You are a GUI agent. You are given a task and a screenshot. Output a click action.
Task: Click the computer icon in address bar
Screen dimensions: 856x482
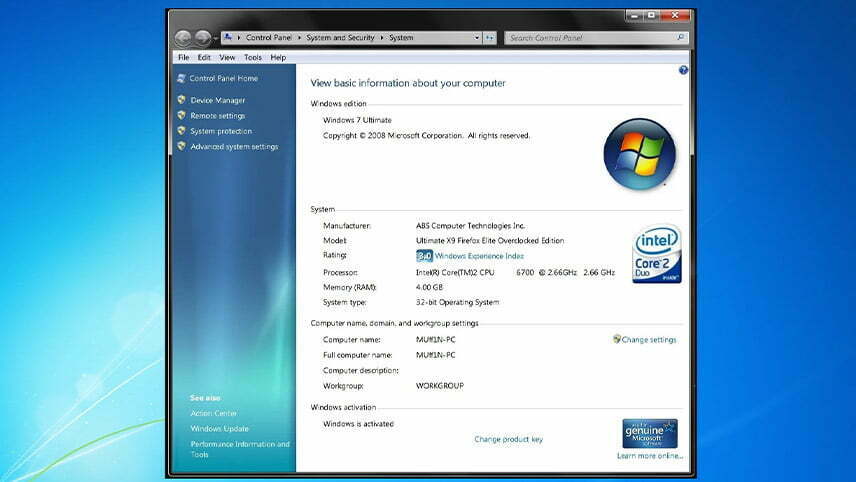point(228,38)
